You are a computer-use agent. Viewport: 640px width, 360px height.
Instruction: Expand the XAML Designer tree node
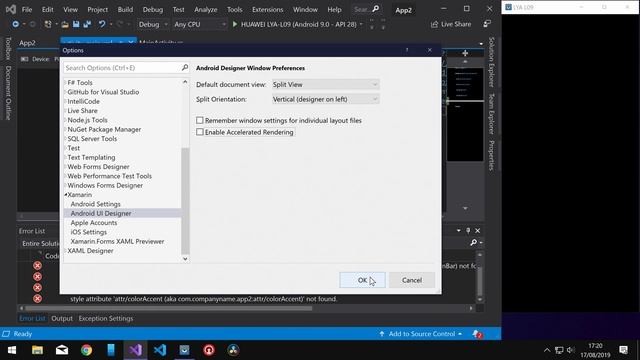(66, 251)
